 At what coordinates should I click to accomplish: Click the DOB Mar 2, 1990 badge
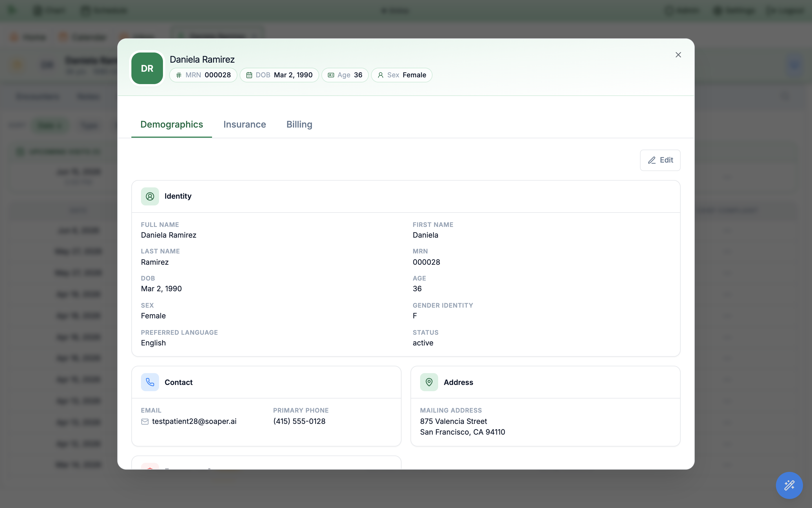pos(279,75)
